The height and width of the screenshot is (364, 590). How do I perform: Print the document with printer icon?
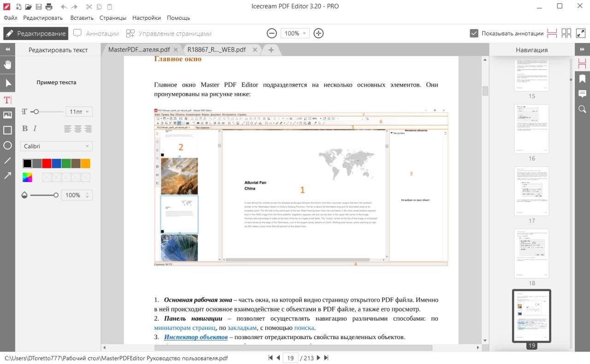(49, 7)
